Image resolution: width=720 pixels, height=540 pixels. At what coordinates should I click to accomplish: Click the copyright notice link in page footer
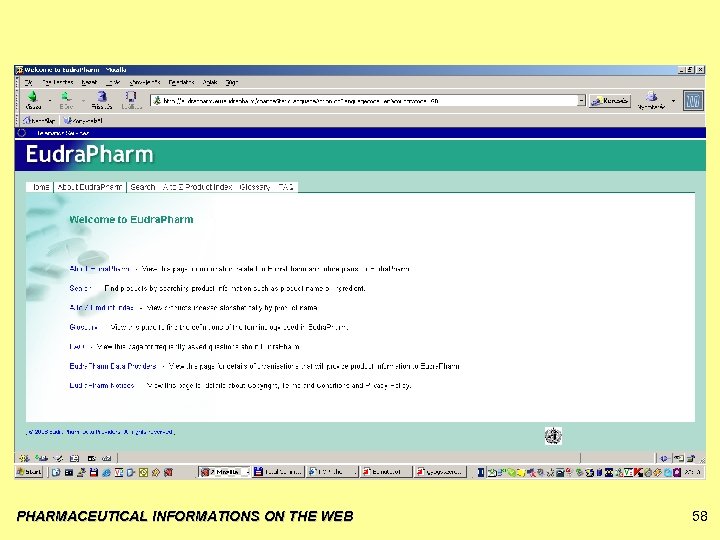100,432
